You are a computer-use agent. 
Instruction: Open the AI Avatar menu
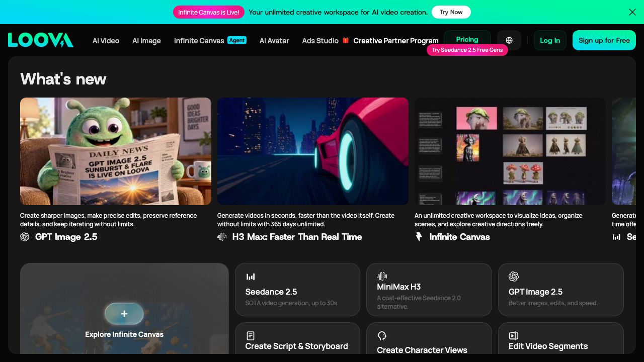[274, 41]
